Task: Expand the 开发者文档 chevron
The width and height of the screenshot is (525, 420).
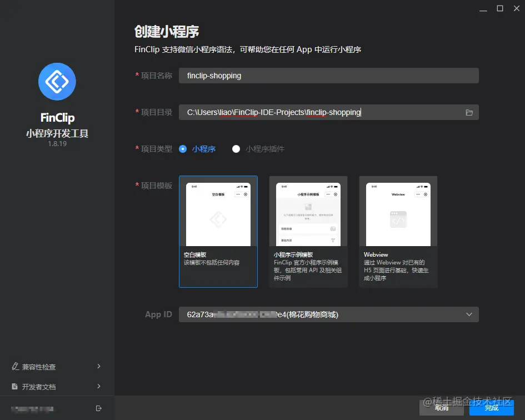Action: tap(99, 387)
